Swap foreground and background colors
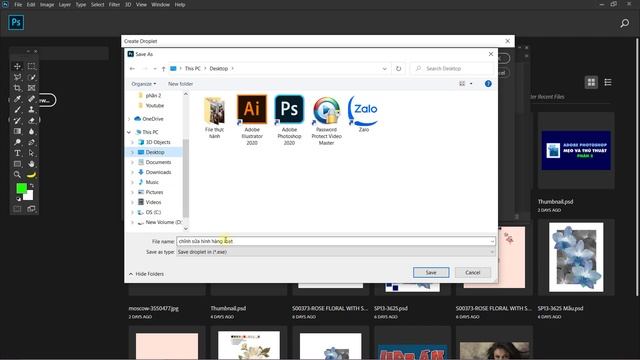This screenshot has width=640, height=360. pos(31,185)
